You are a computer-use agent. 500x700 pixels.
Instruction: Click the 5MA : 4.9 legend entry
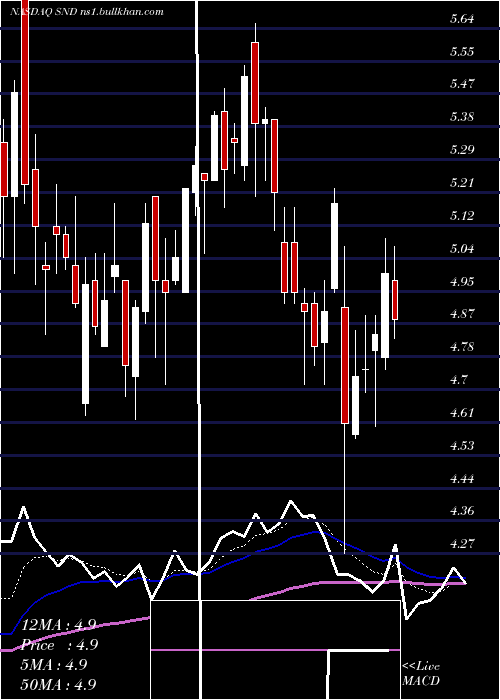(53, 665)
